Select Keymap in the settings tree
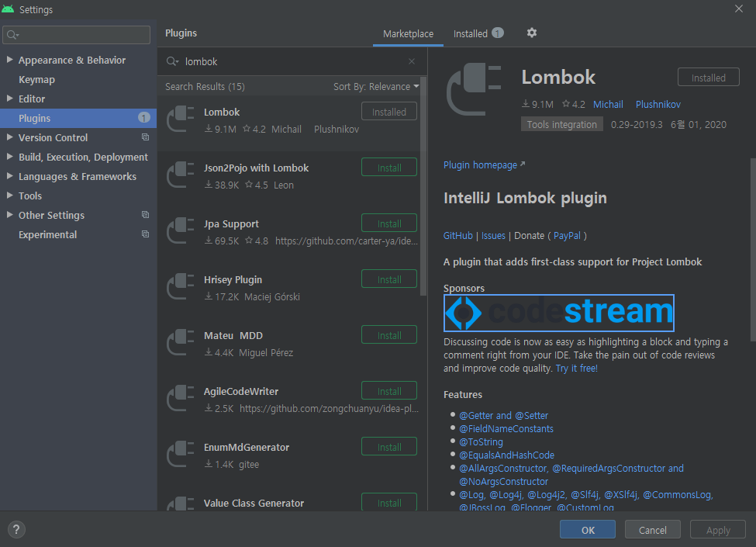 (36, 80)
